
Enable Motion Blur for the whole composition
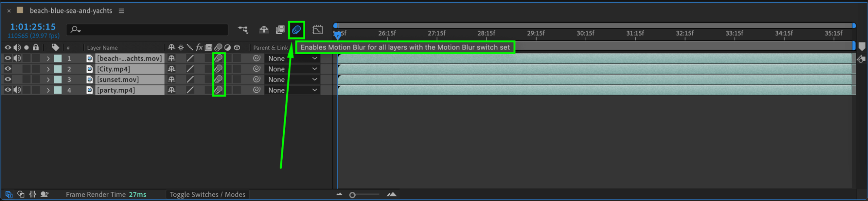[297, 30]
